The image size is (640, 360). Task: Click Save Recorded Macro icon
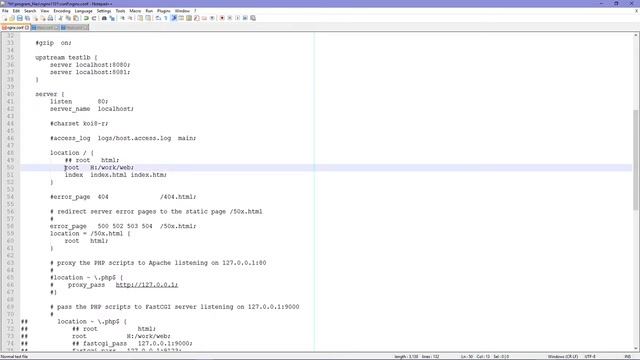253,18
